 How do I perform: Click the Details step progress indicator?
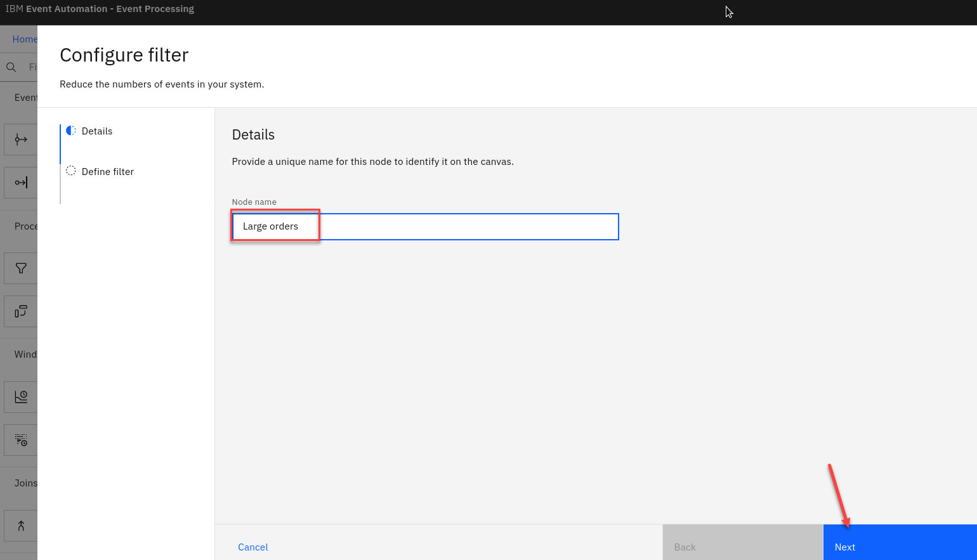click(x=71, y=131)
